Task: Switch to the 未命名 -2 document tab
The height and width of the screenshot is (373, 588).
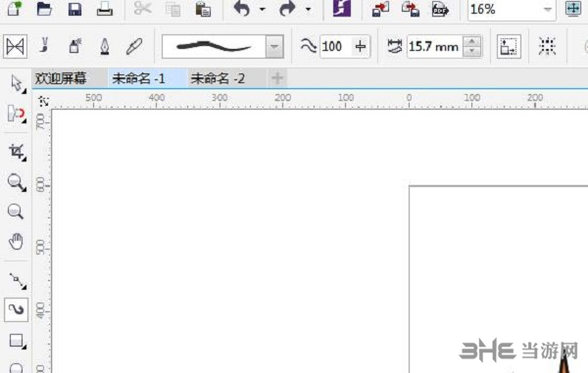Action: 218,78
